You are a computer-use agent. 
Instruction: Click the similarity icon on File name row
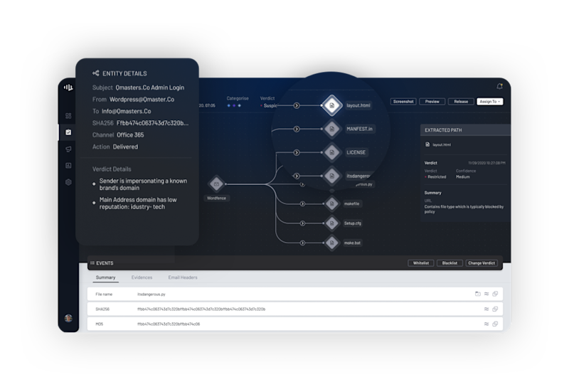pos(486,294)
